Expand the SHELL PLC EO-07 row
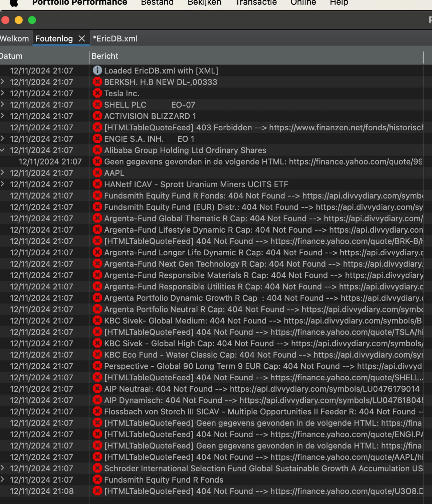 click(x=3, y=104)
